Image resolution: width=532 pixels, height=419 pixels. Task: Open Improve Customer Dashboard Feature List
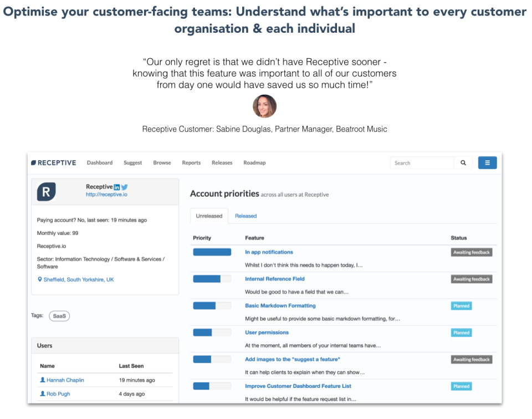[298, 386]
